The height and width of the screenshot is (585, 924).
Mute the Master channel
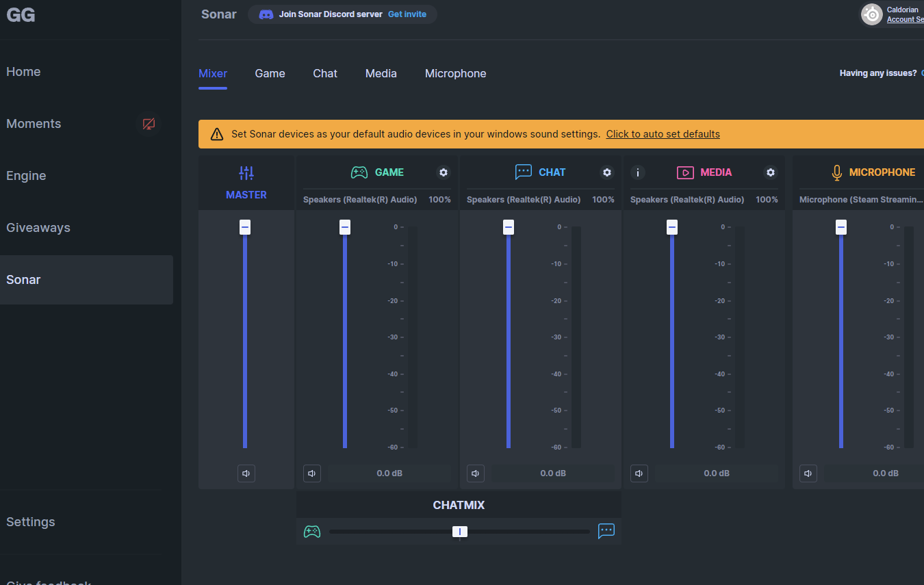click(x=246, y=473)
